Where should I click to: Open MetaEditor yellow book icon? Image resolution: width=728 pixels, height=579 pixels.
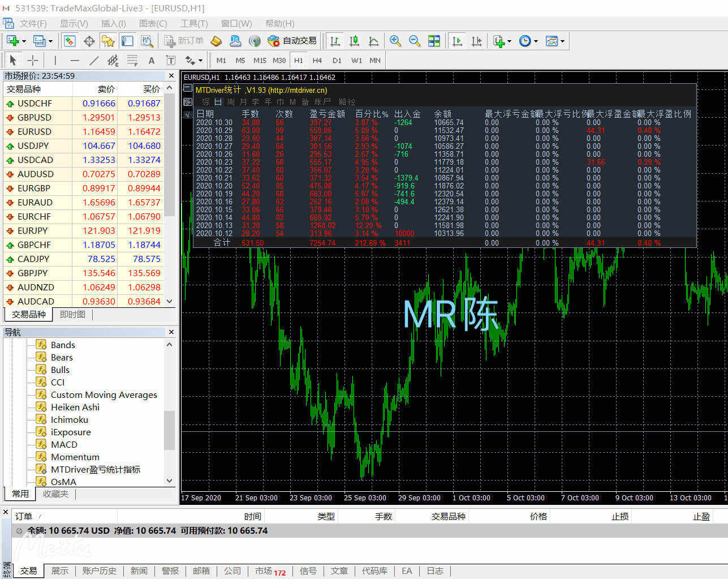pos(216,41)
